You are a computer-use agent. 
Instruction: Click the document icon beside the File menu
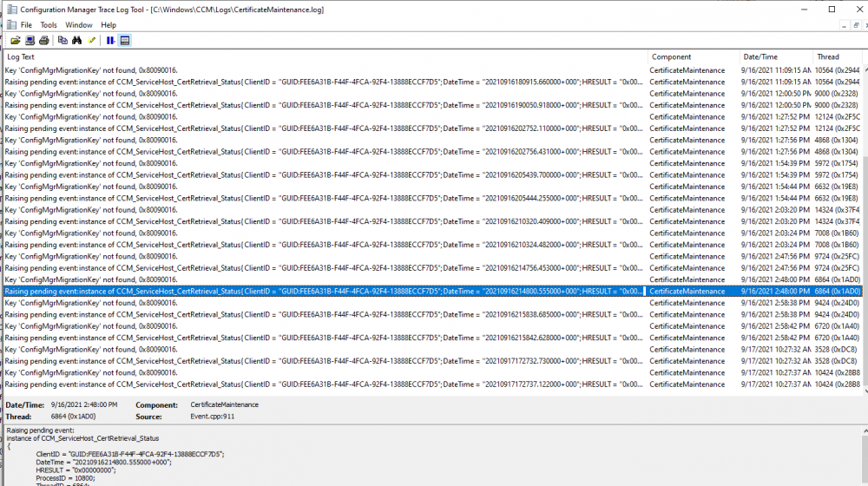click(11, 25)
